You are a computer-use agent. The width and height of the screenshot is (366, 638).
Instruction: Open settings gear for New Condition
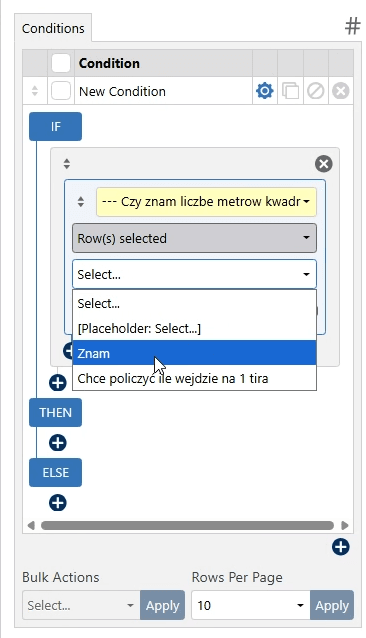pos(265,91)
